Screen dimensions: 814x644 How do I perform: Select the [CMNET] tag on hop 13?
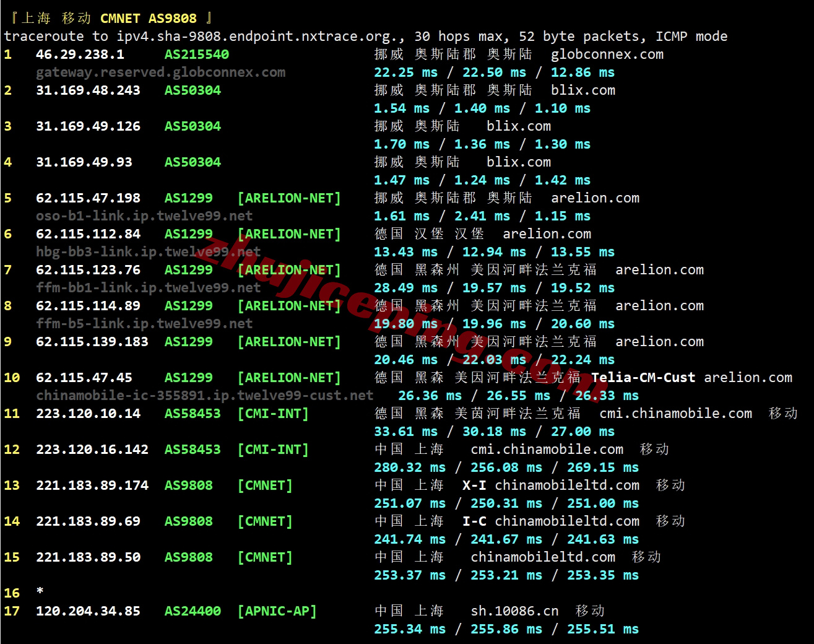pos(264,485)
